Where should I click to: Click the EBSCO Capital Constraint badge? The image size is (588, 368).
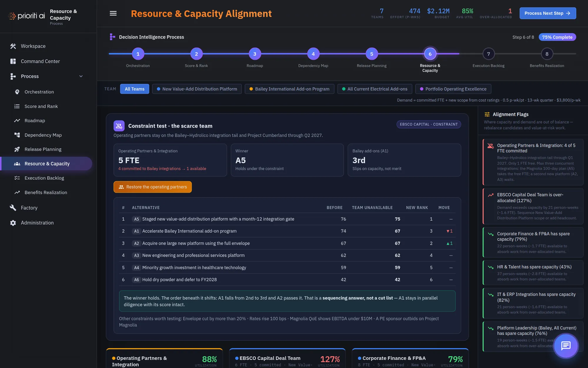429,125
